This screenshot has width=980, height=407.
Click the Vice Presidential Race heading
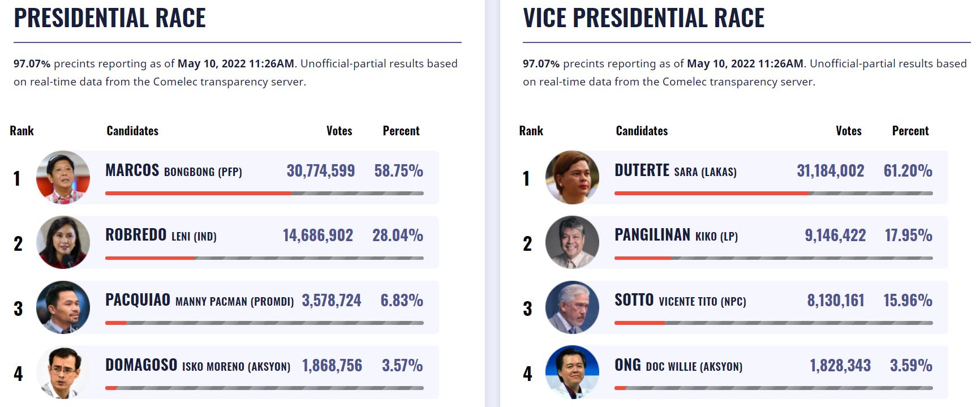[x=643, y=18]
